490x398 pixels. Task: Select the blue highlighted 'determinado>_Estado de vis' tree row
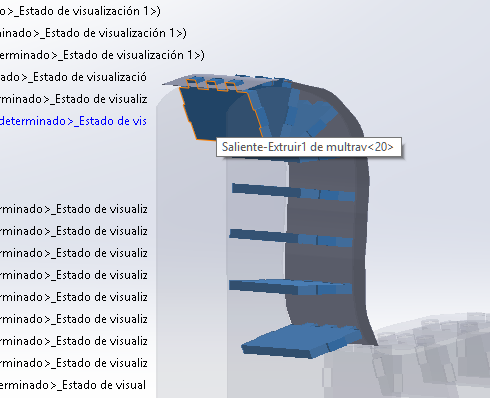73,121
